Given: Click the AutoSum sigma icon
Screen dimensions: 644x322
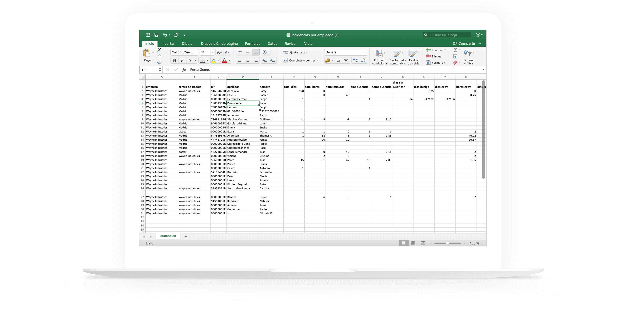Looking at the screenshot, I should click(455, 50).
